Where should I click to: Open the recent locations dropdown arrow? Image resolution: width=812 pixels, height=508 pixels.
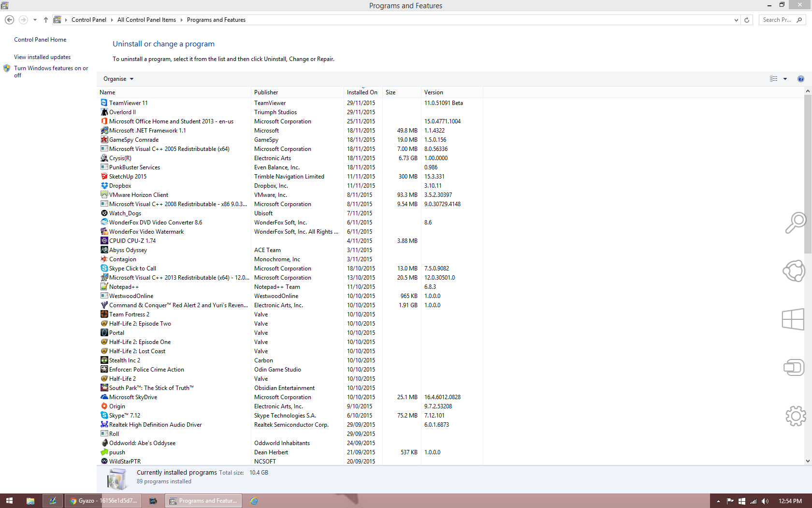click(35, 20)
